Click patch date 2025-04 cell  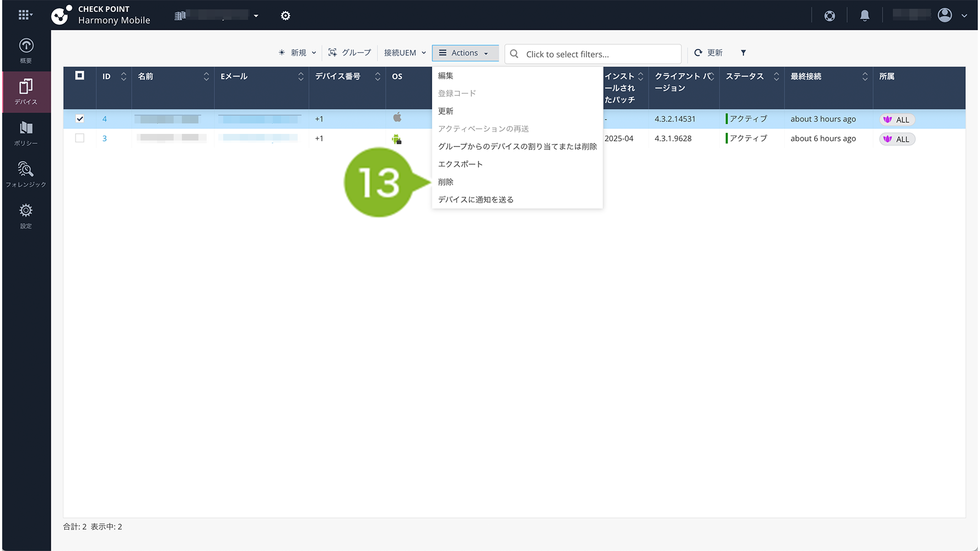(619, 138)
